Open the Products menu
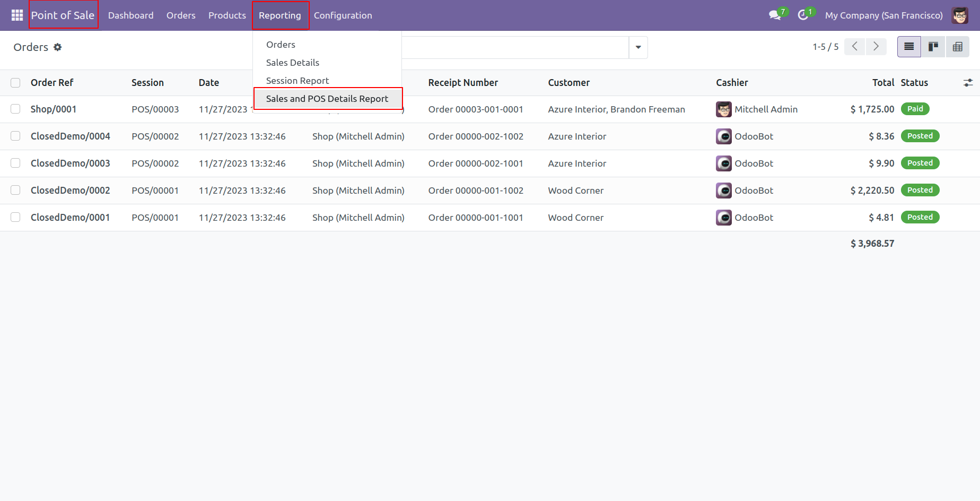 click(x=227, y=15)
